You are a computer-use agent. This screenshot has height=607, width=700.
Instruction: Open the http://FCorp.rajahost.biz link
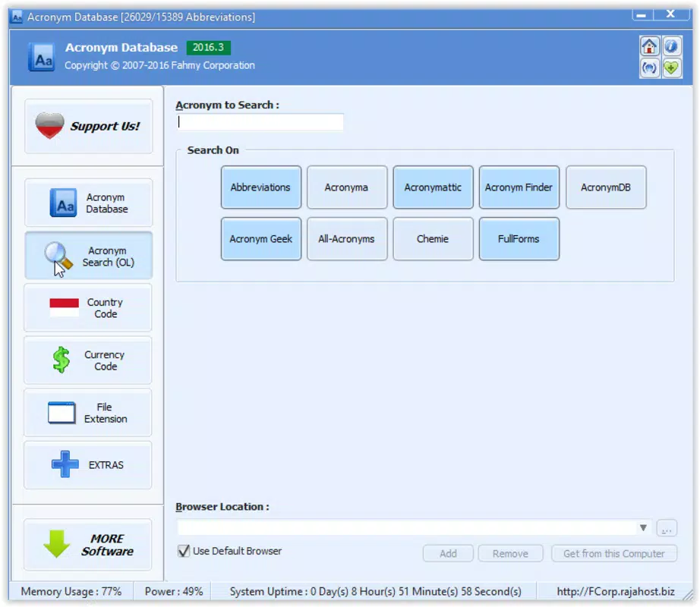[x=615, y=591]
